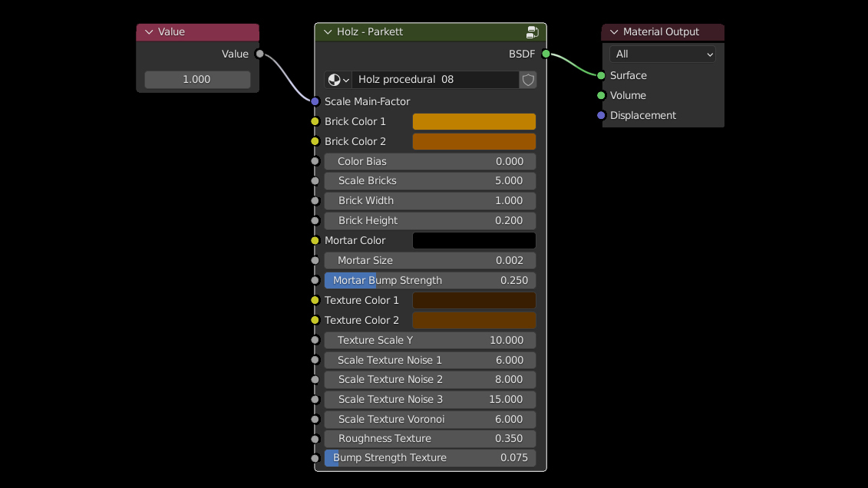Screen dimensions: 868x488
Task: Click the BSDF output socket
Action: pyautogui.click(x=546, y=54)
